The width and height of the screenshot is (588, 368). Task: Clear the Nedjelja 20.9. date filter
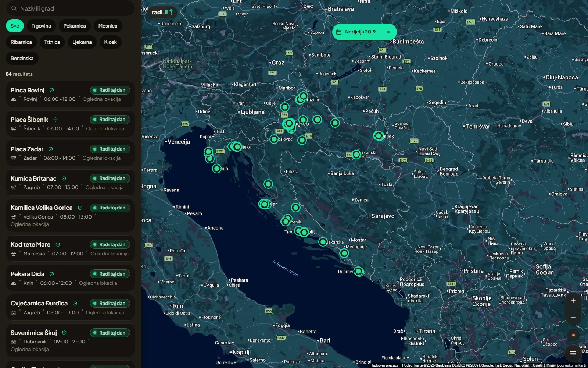point(388,32)
